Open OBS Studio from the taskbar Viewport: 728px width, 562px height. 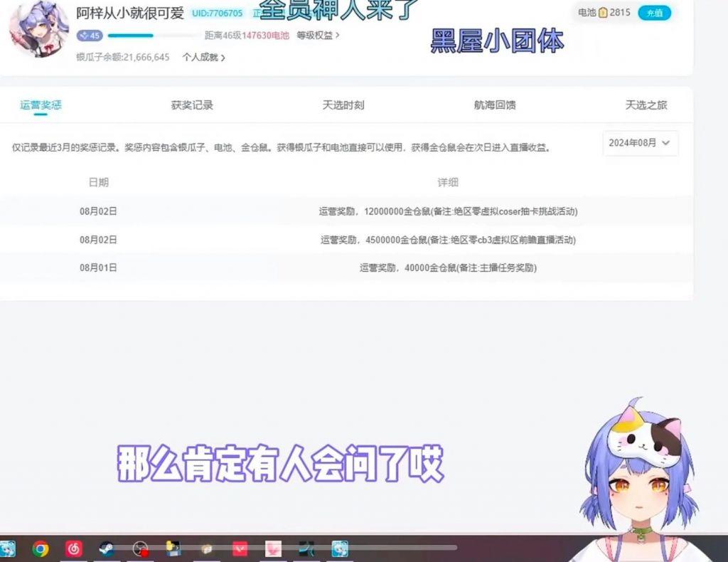[x=141, y=548]
